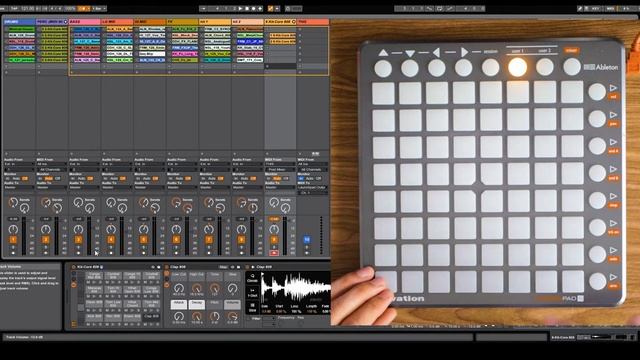This screenshot has height=360, width=640.
Task: Set track 2 monitor to Off
Action: 58,178
